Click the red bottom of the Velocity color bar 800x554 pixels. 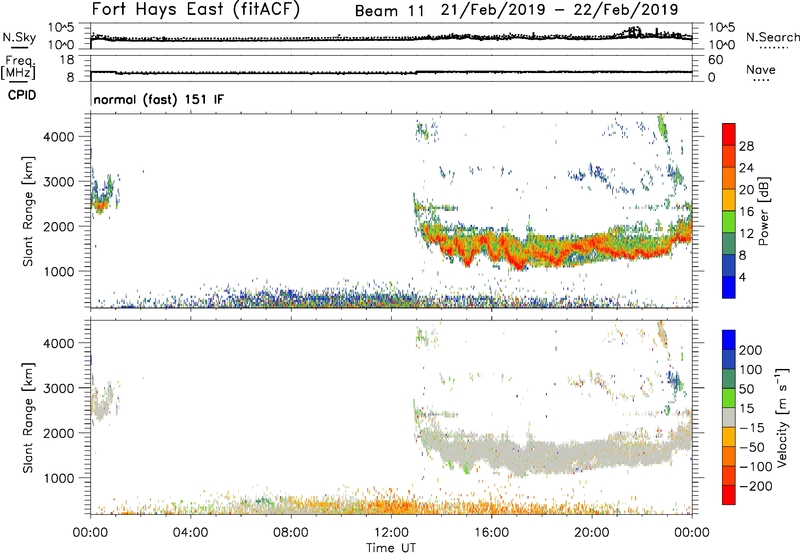tap(729, 495)
